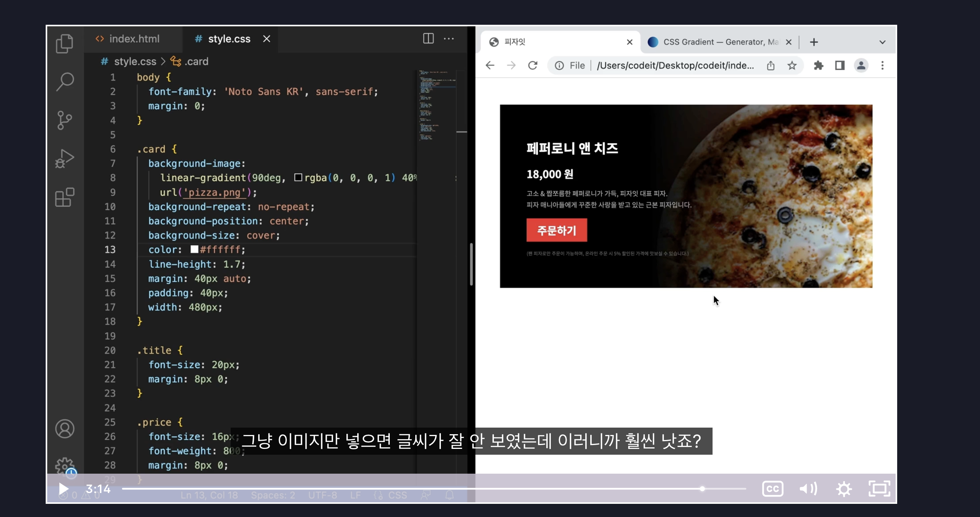
Task: Go forward in the Chrome browser
Action: (x=511, y=65)
